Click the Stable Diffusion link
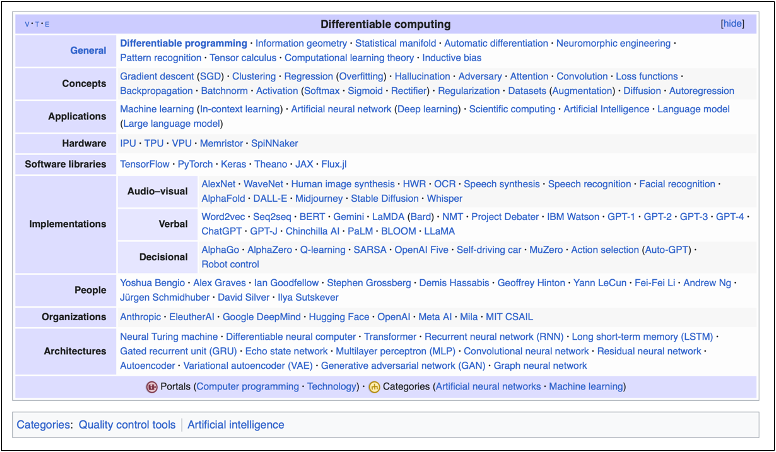Screen dimensions: 776x452 [384, 198]
